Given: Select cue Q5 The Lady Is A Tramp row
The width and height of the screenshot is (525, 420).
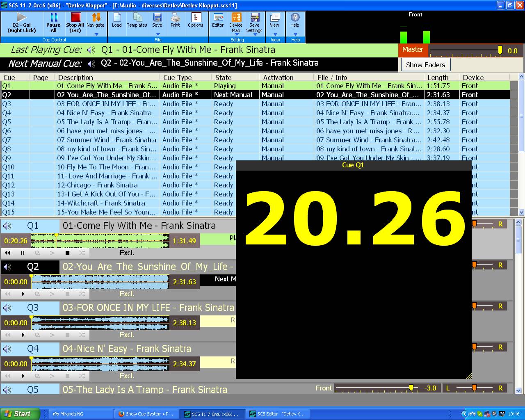Looking at the screenshot, I should point(107,122).
